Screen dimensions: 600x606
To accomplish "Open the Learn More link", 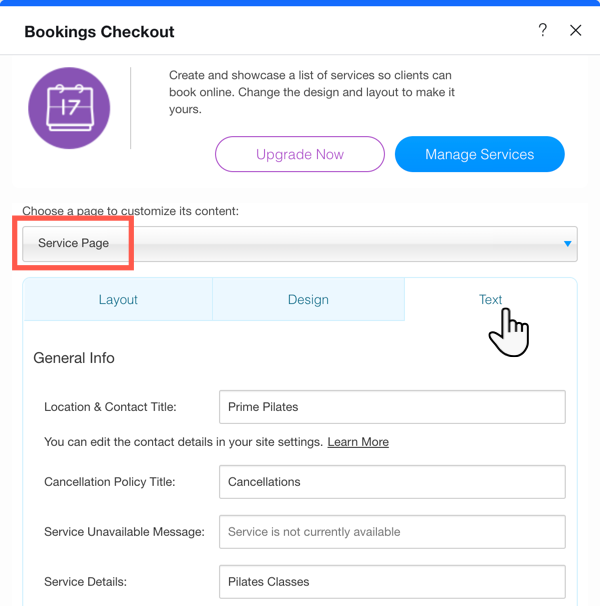I will coord(358,442).
